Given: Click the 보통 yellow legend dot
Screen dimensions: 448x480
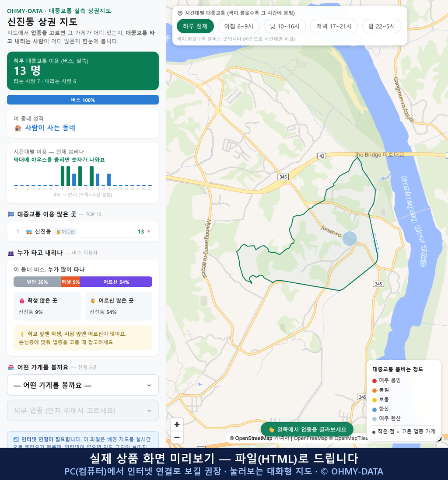Looking at the screenshot, I should (374, 400).
